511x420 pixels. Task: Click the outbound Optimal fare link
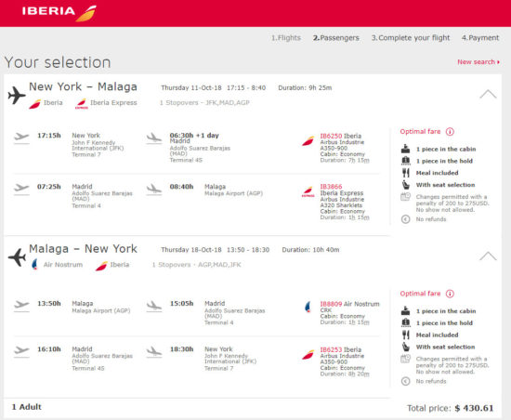pos(420,132)
